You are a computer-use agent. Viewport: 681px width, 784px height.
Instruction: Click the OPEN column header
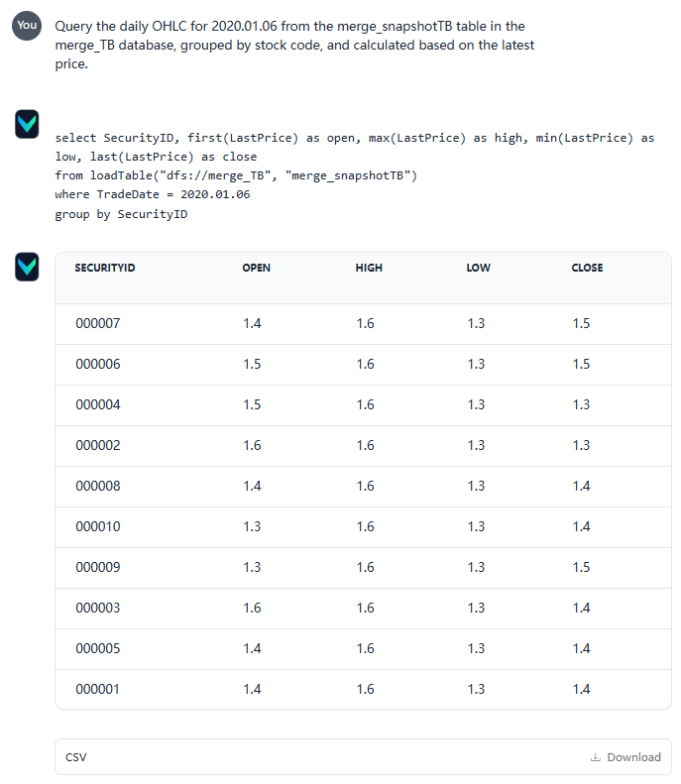[x=256, y=268]
